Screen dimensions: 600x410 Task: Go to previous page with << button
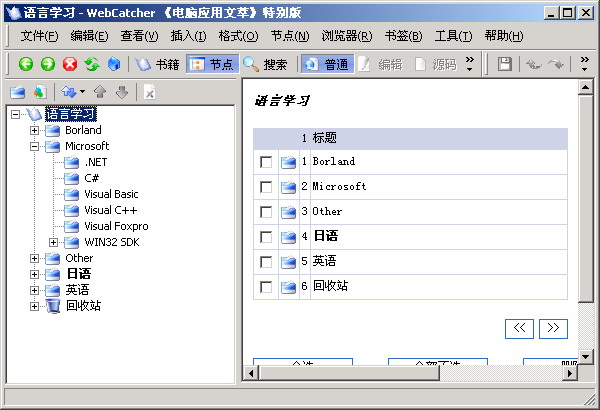coord(519,329)
